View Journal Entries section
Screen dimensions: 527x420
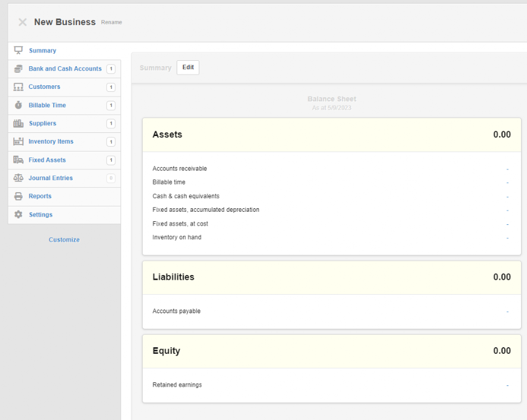tap(64, 178)
